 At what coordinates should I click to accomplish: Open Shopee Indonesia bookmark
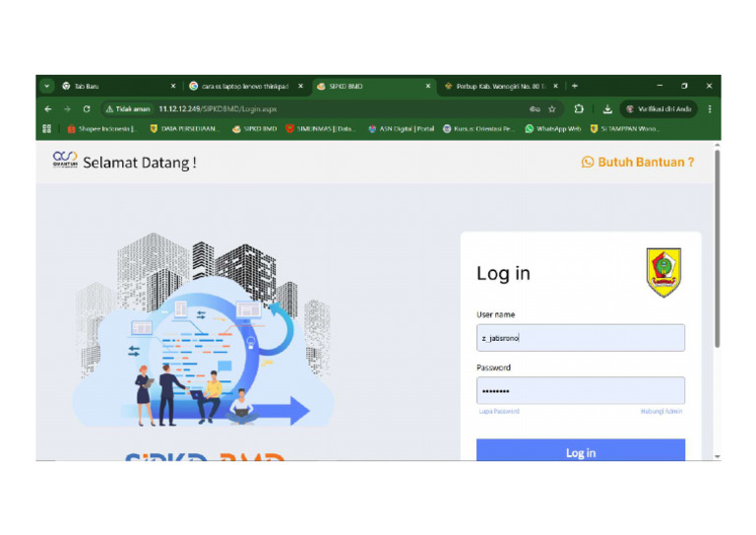pyautogui.click(x=102, y=129)
